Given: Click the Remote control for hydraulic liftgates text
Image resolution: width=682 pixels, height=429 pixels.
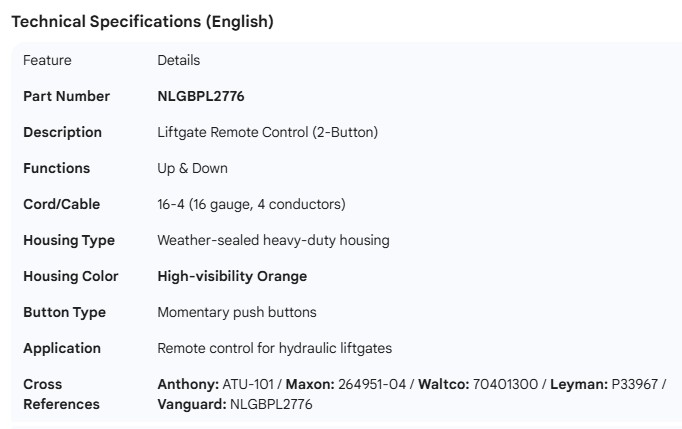Looking at the screenshot, I should click(274, 348).
